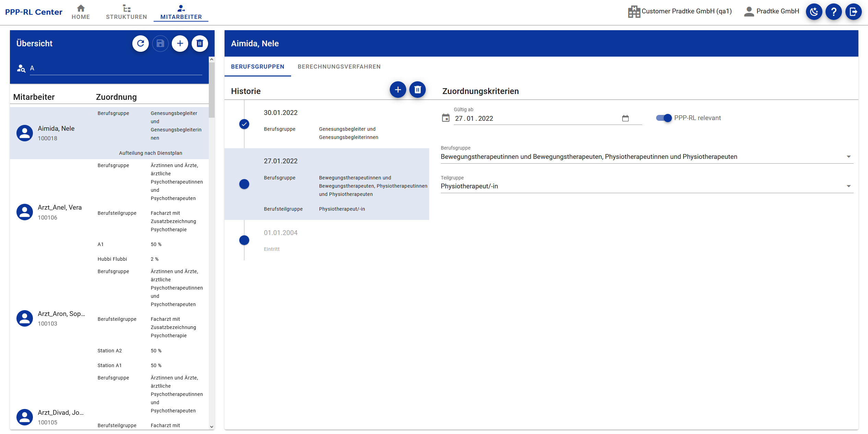Click the calendar icon left of Gültig ab
The height and width of the screenshot is (434, 868).
point(446,118)
